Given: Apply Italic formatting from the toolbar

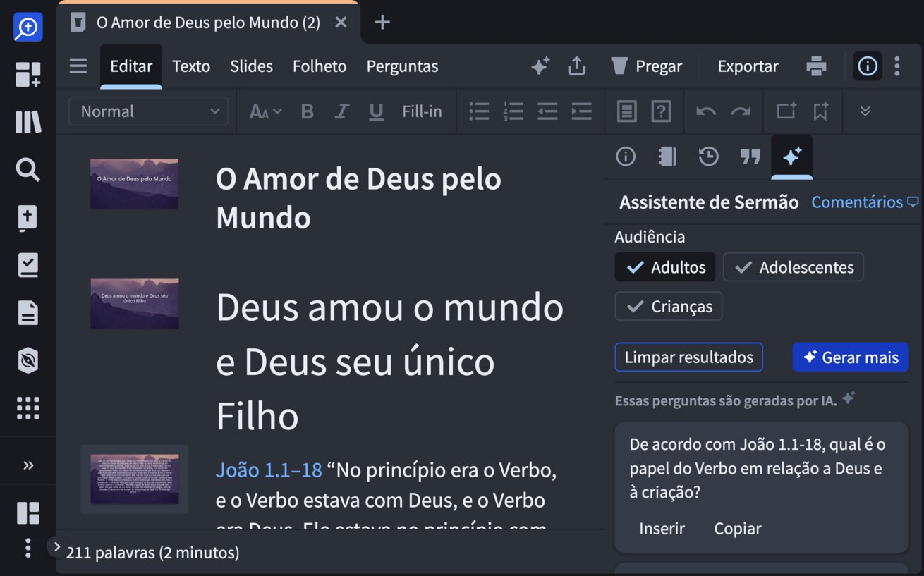Looking at the screenshot, I should pyautogui.click(x=342, y=111).
